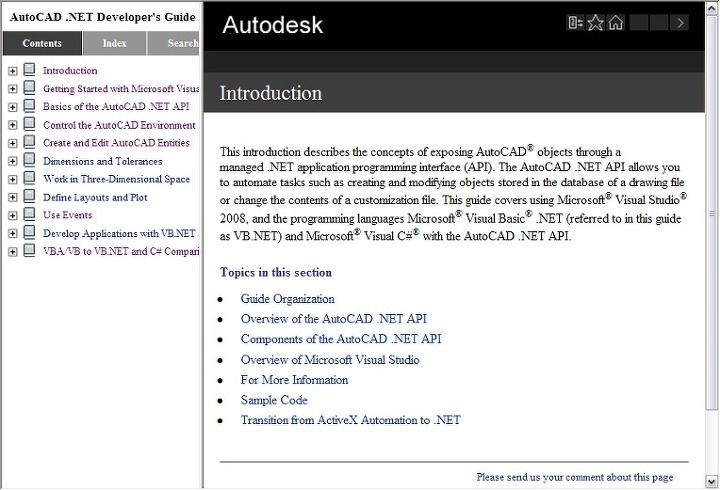Screen dimensions: 720x490
Task: Go to next page arrow
Action: pyautogui.click(x=680, y=23)
